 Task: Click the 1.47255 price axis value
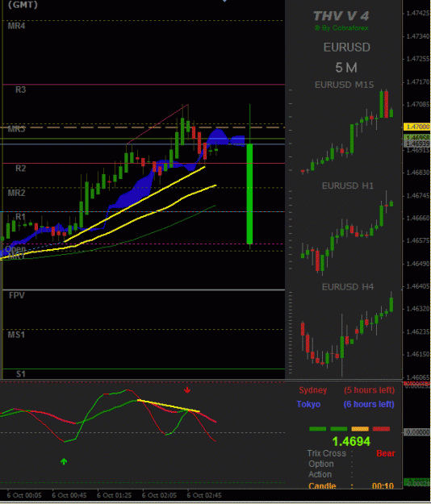[x=418, y=59]
